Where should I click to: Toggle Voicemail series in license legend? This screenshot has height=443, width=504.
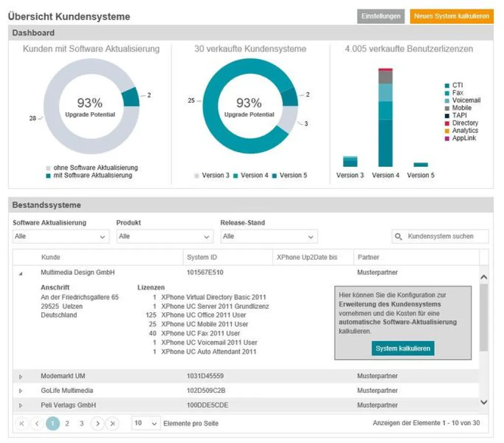pyautogui.click(x=462, y=100)
